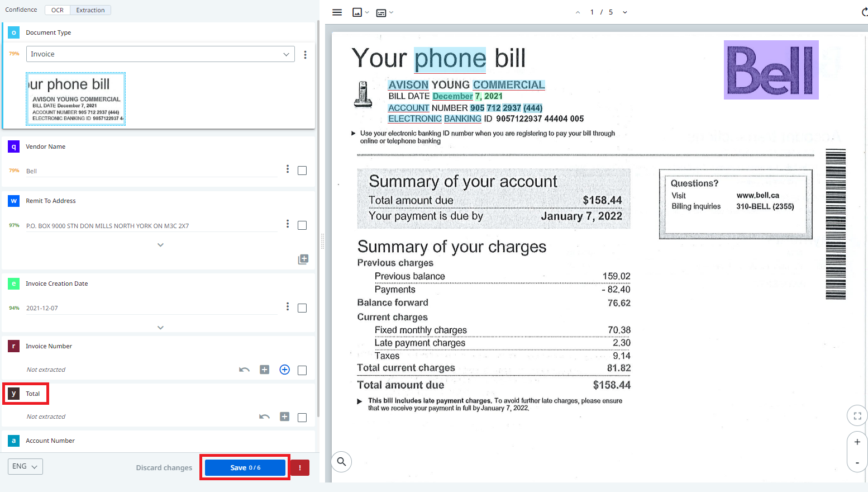This screenshot has height=492, width=868.
Task: Select the 'q' Vendor Name badge
Action: click(x=14, y=146)
